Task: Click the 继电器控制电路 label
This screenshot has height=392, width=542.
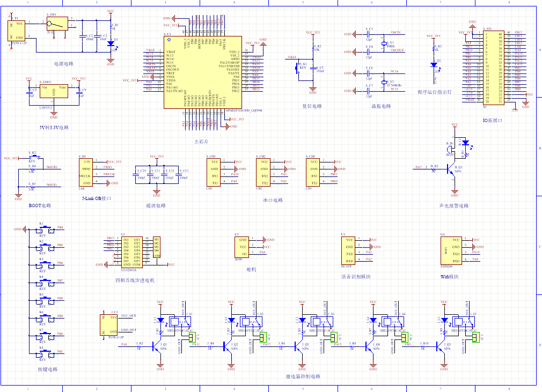Action: [303, 376]
